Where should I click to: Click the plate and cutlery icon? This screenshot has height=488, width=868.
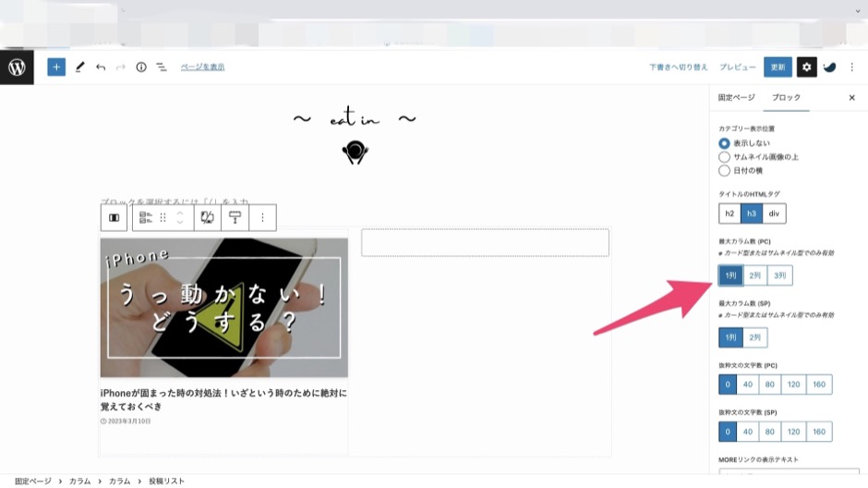click(355, 152)
